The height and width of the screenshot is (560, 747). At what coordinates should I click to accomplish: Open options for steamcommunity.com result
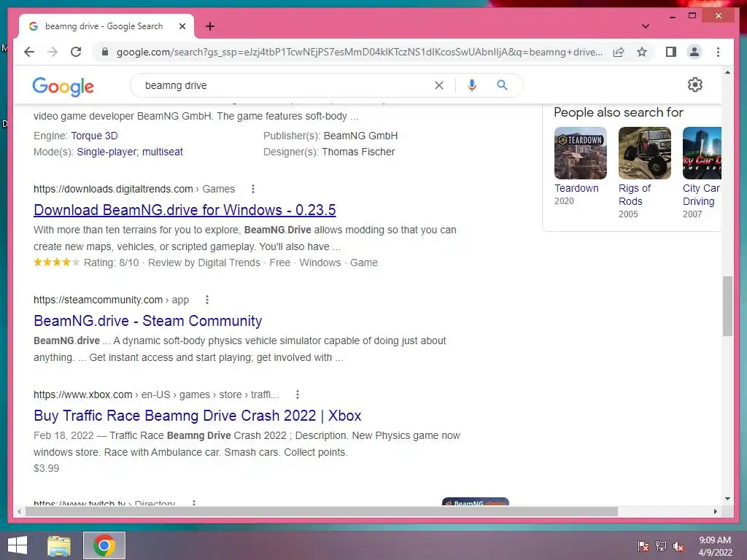pos(206,300)
